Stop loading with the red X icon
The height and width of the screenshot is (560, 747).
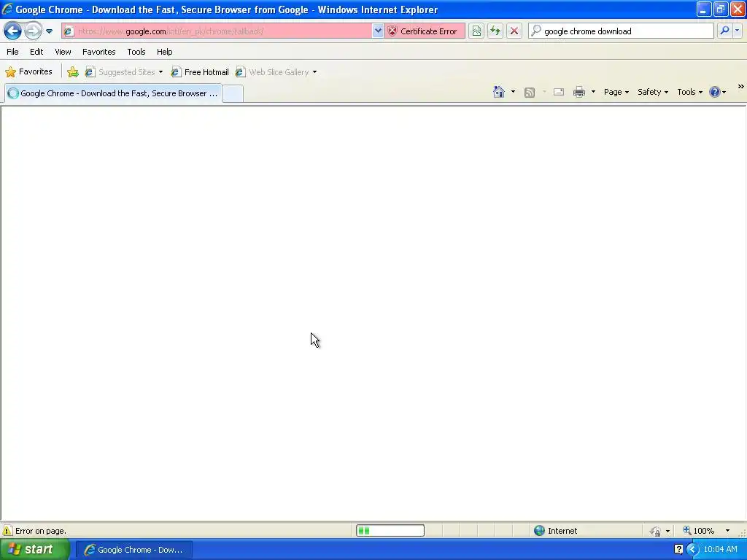tap(514, 31)
